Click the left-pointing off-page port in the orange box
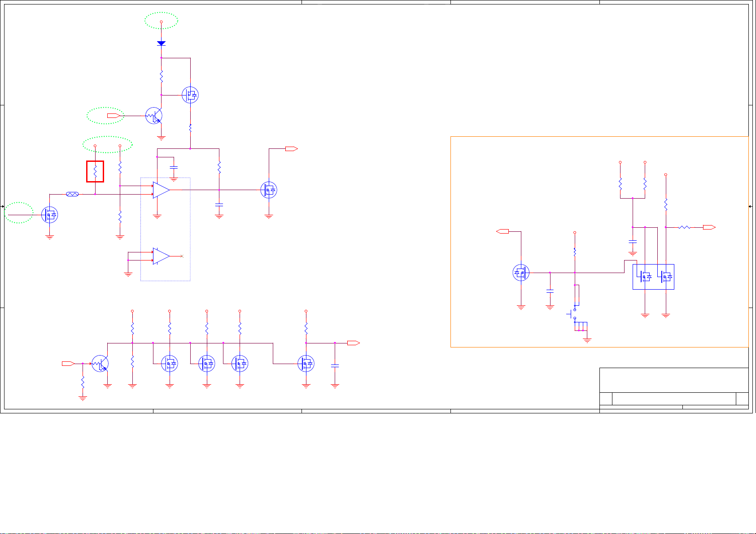 coord(503,231)
